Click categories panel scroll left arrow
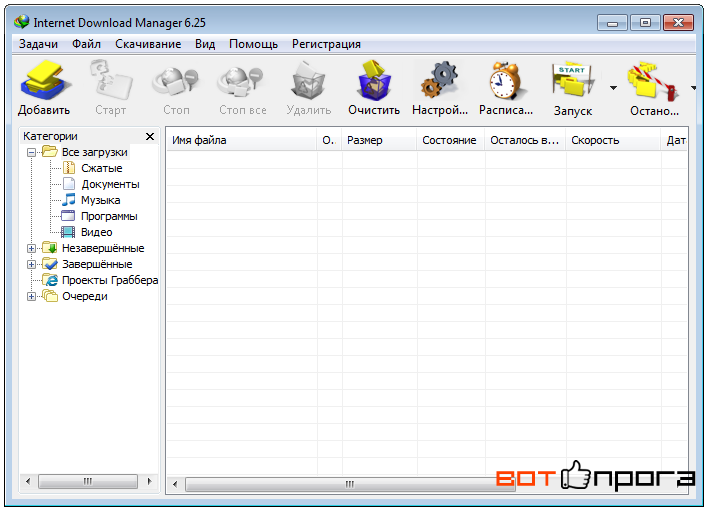This screenshot has width=708, height=511. (28, 482)
